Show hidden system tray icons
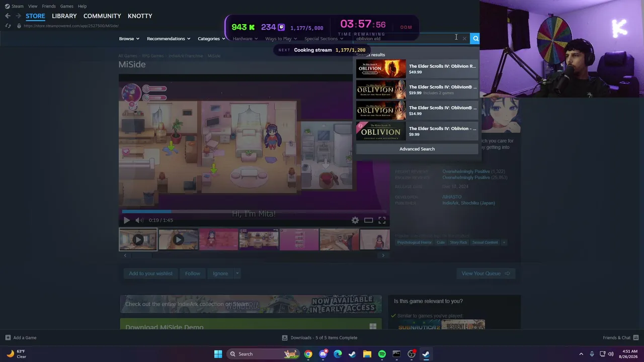 click(581, 354)
